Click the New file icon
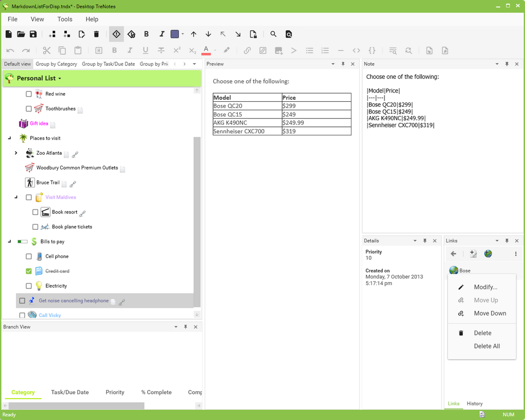This screenshot has height=420, width=525. (9, 34)
